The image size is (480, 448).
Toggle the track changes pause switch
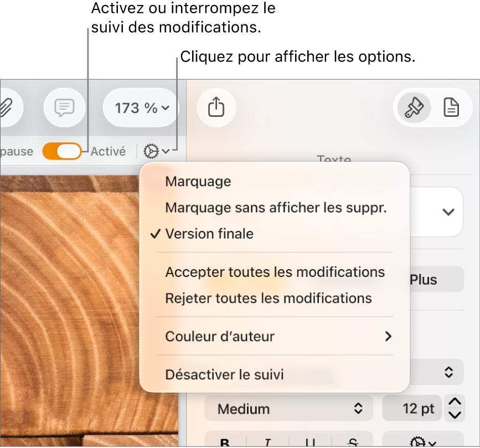click(x=61, y=151)
